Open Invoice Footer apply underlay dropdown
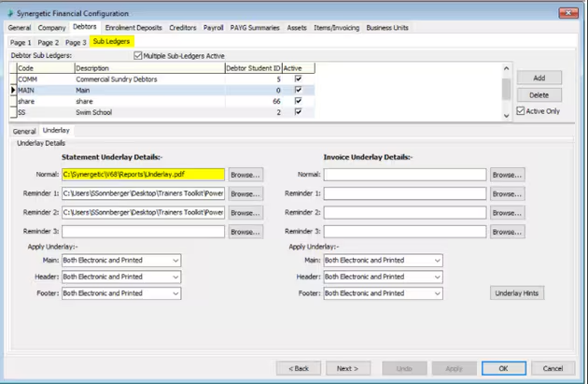This screenshot has width=588, height=384. click(438, 293)
